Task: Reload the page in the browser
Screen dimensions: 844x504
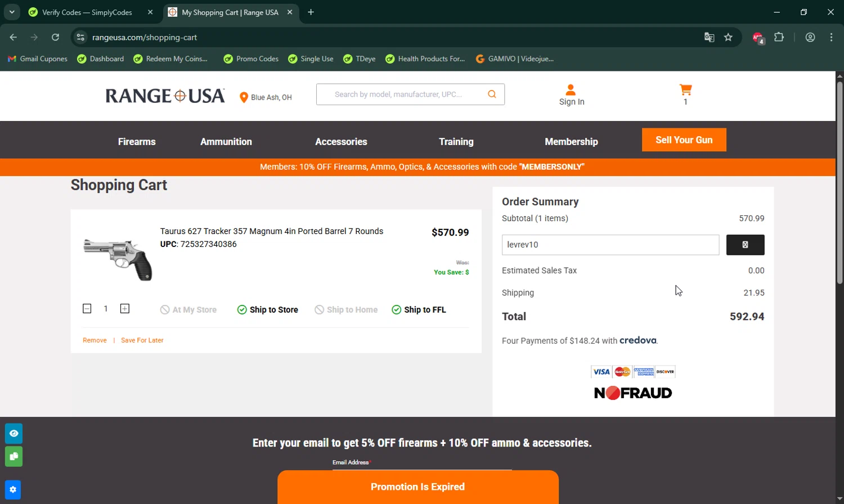Action: click(55, 37)
